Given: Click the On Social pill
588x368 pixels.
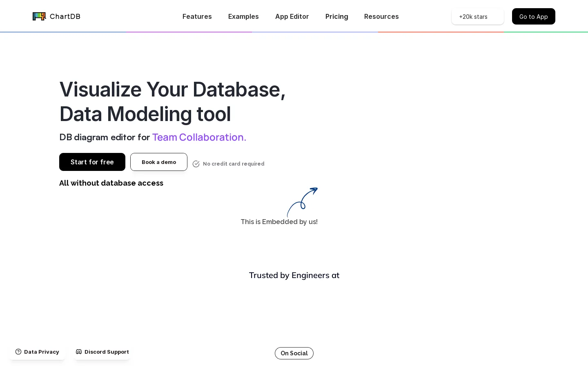Looking at the screenshot, I should [294, 353].
